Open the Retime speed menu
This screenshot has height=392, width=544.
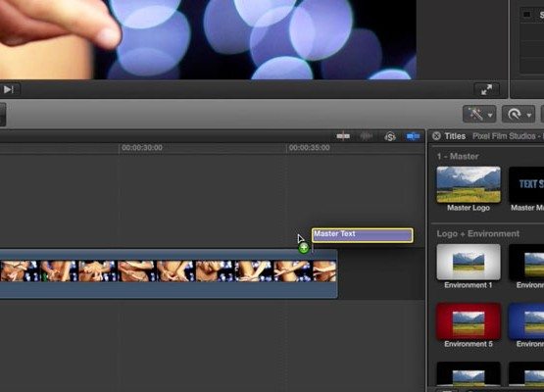coord(518,114)
